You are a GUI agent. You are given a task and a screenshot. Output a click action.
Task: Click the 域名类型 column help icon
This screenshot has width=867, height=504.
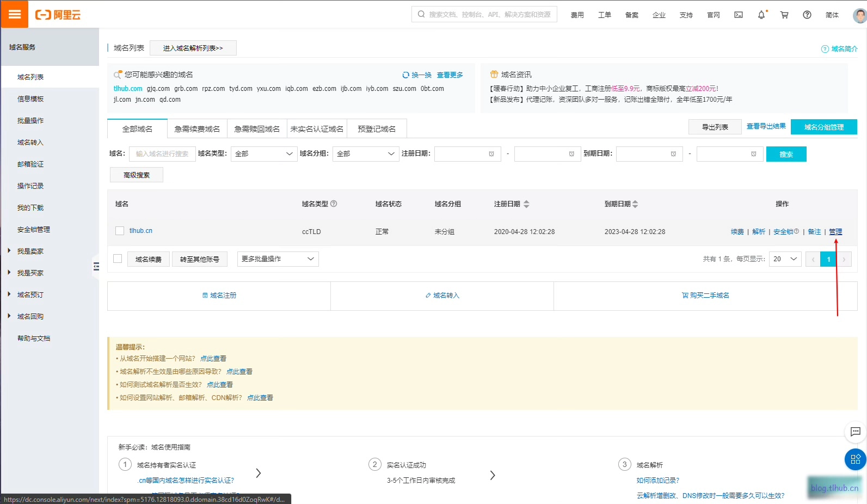(x=334, y=204)
